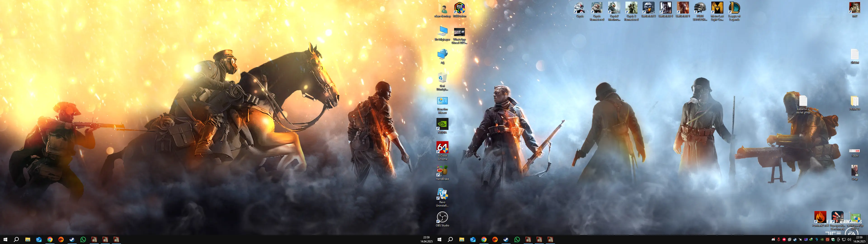Open the volume speaker tray control
The height and width of the screenshot is (244, 868).
(x=849, y=240)
